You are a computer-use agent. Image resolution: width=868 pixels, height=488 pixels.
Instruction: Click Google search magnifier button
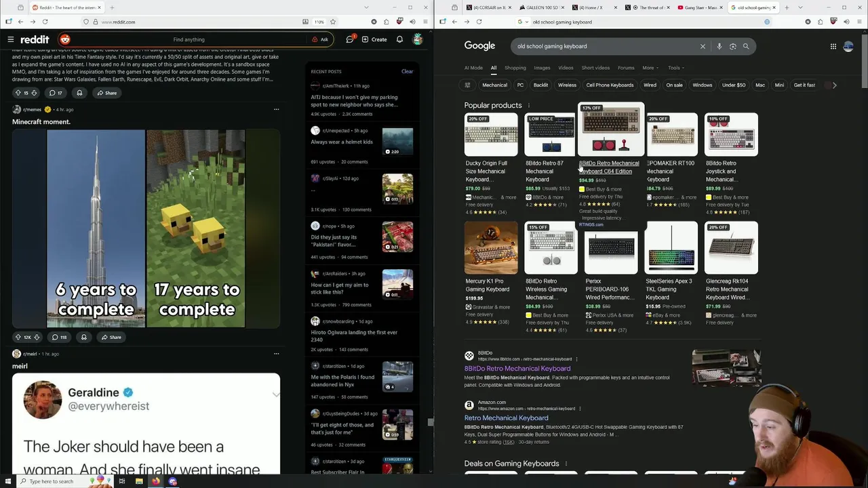pos(746,46)
